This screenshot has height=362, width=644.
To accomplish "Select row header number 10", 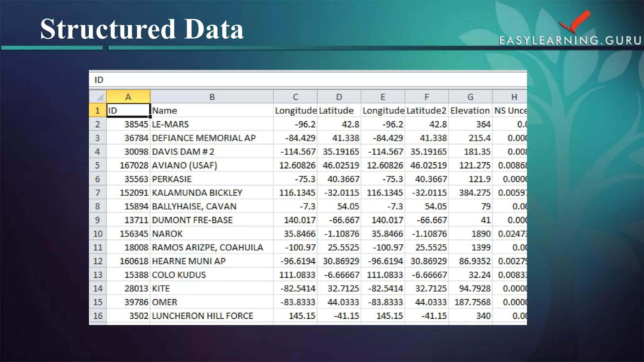I will coord(97,234).
